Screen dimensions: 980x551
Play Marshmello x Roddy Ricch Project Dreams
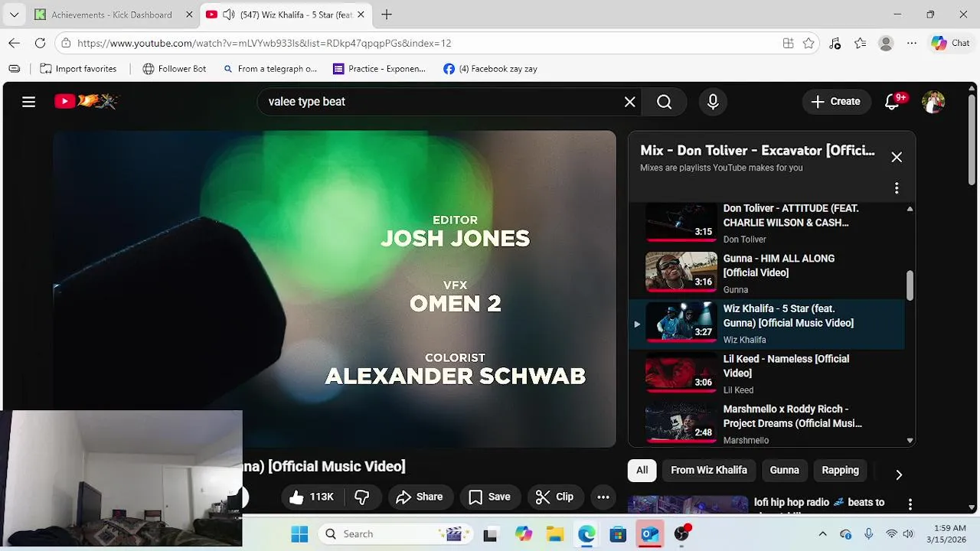[766, 423]
